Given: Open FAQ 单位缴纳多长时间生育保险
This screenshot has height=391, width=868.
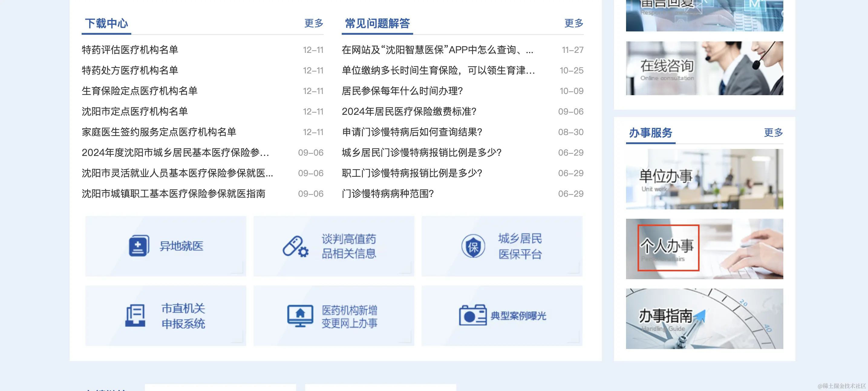Looking at the screenshot, I should point(438,71).
